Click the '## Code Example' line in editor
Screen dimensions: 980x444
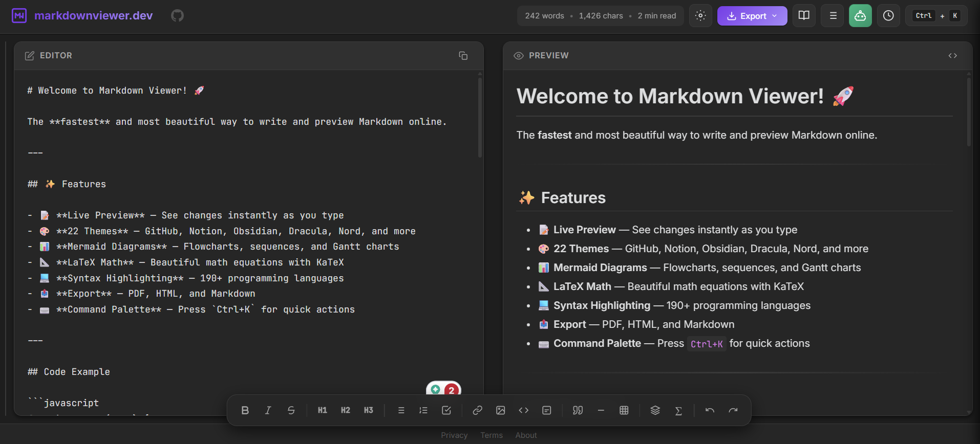69,372
